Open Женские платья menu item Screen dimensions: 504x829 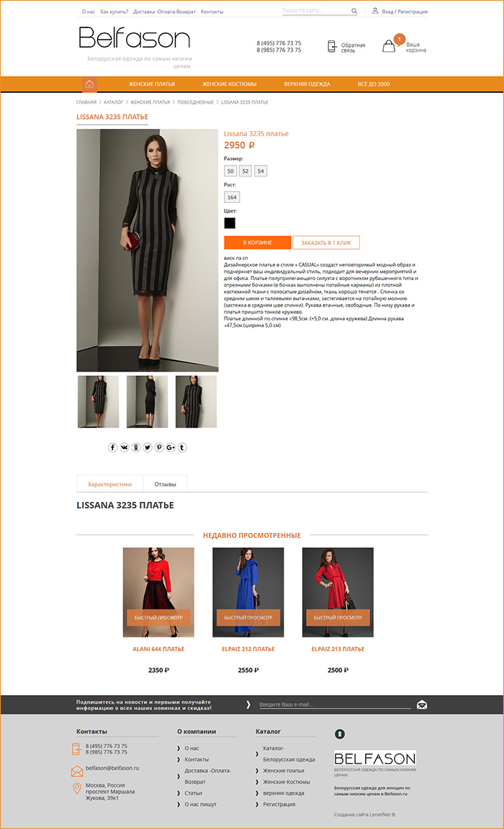tap(152, 84)
